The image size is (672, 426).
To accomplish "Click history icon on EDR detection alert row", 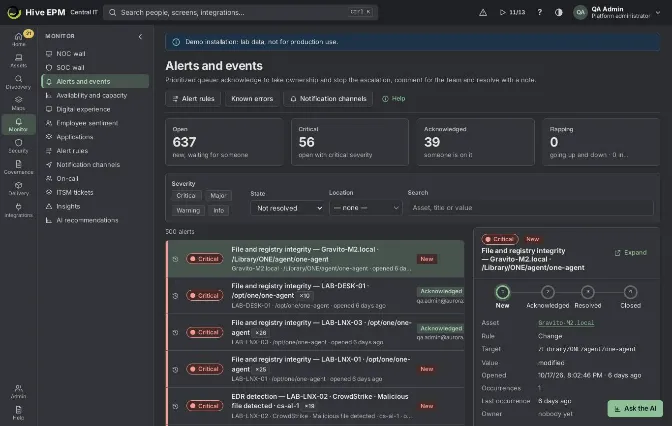I will coord(175,406).
